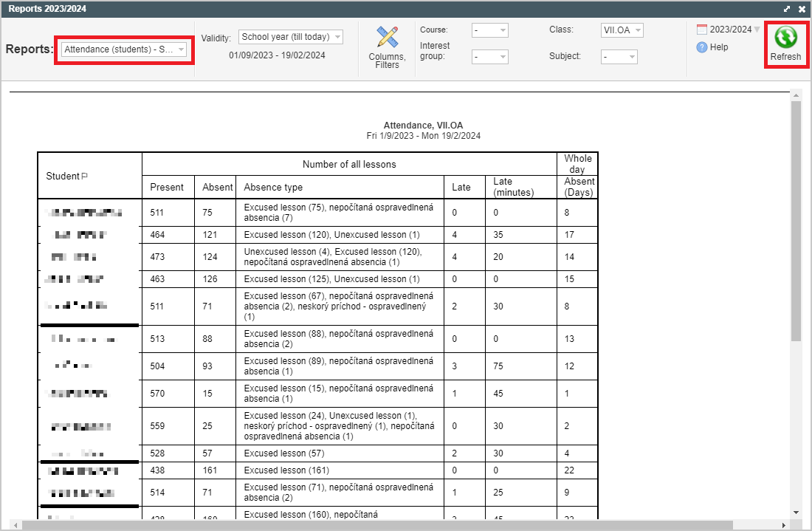This screenshot has width=812, height=531.
Task: Click the Number of all lessons header
Action: point(350,164)
